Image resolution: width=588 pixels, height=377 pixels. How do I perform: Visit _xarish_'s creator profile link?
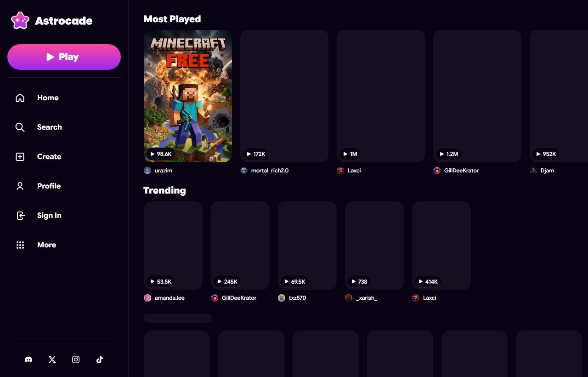367,298
